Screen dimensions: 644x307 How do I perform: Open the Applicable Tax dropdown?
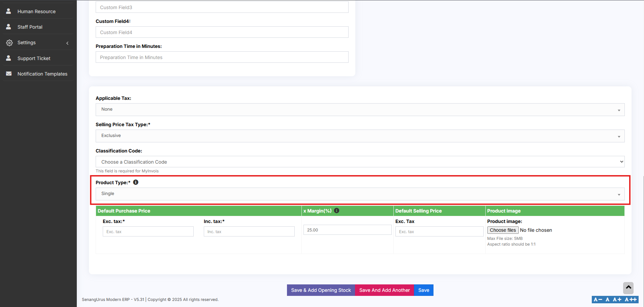360,110
